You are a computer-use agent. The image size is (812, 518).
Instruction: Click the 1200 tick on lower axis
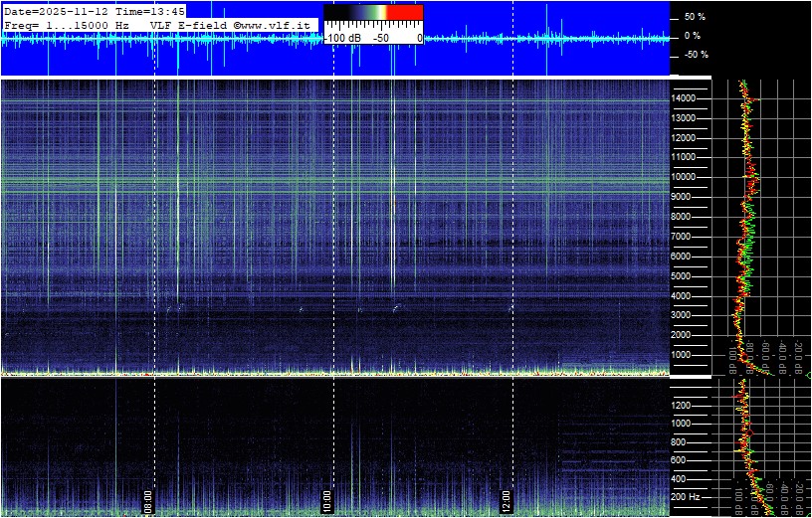click(x=689, y=405)
